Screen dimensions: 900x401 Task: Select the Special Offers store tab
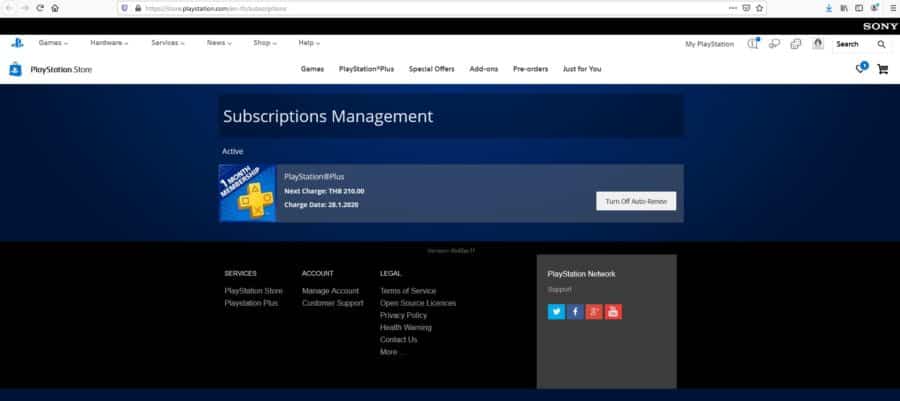pos(431,69)
